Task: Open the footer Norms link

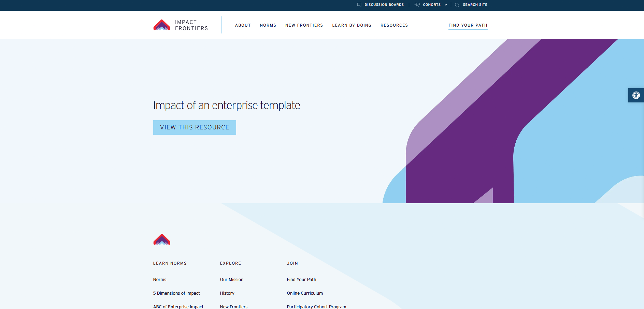Action: click(x=160, y=279)
